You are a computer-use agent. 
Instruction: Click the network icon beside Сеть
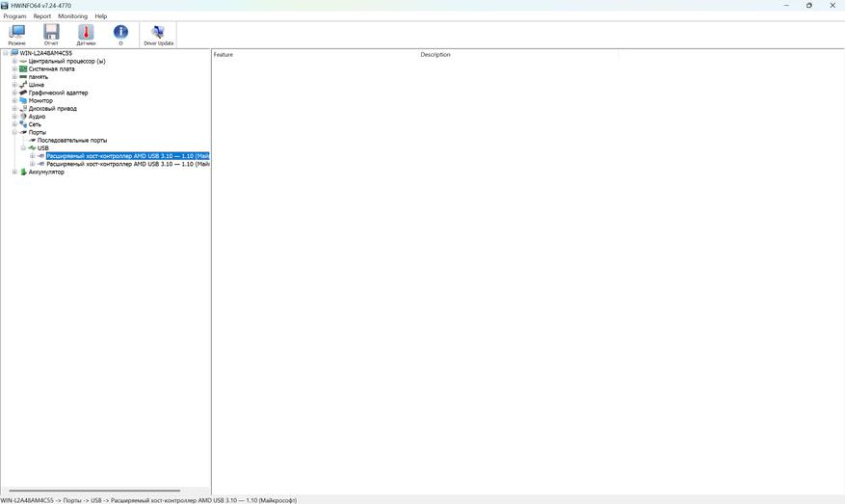point(23,124)
